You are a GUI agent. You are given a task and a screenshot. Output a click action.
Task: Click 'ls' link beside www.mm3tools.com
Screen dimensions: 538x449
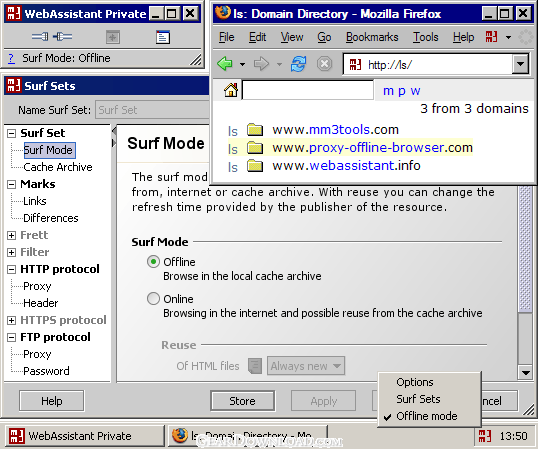click(x=233, y=131)
